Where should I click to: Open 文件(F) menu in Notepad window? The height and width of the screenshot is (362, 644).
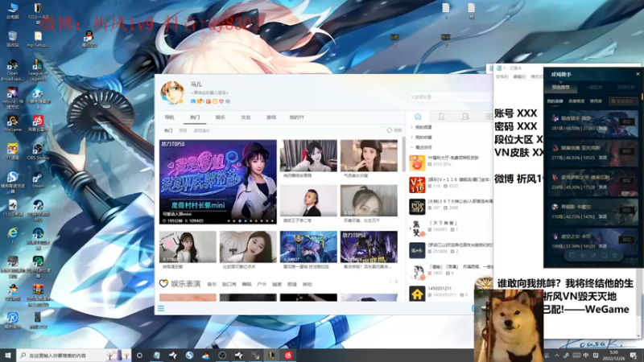(502, 76)
